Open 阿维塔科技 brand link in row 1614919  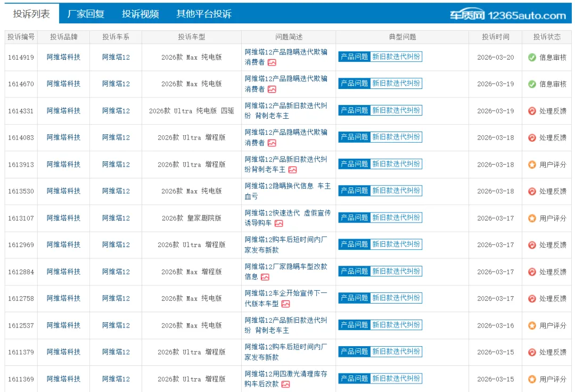[x=63, y=57]
